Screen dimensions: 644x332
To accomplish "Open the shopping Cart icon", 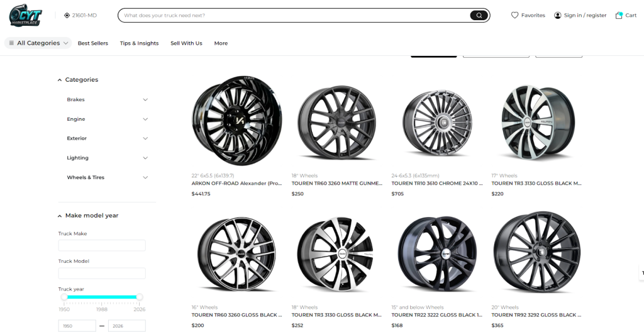I will [x=619, y=15].
